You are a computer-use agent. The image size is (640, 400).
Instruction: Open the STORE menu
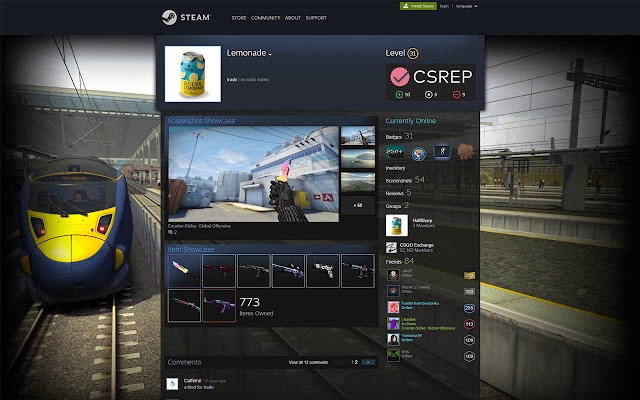pyautogui.click(x=239, y=18)
